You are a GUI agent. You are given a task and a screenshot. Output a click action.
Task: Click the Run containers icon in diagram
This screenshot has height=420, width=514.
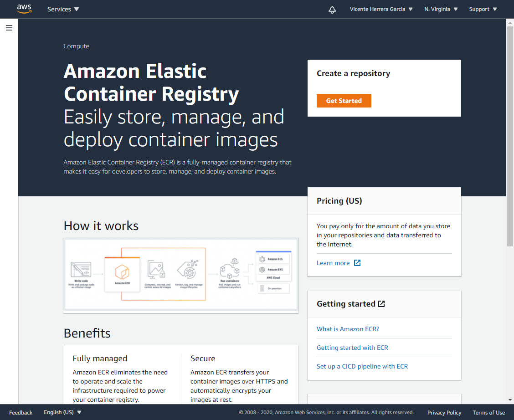tap(230, 269)
